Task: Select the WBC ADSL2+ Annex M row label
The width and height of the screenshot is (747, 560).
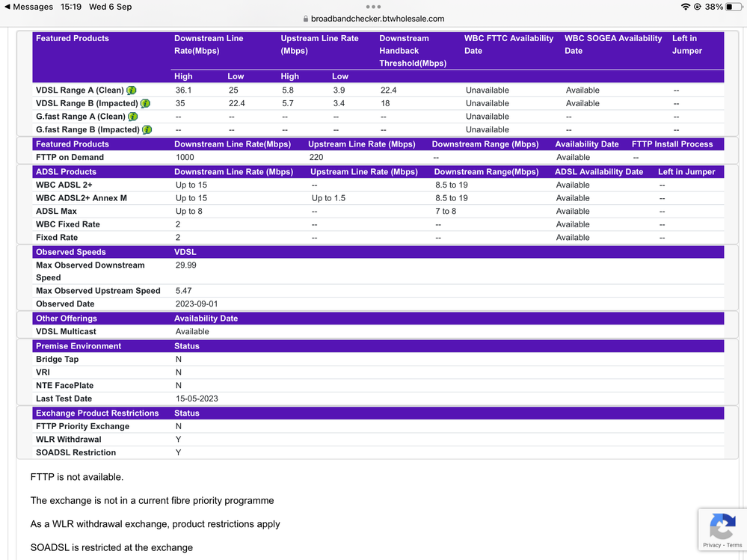Action: pos(81,198)
